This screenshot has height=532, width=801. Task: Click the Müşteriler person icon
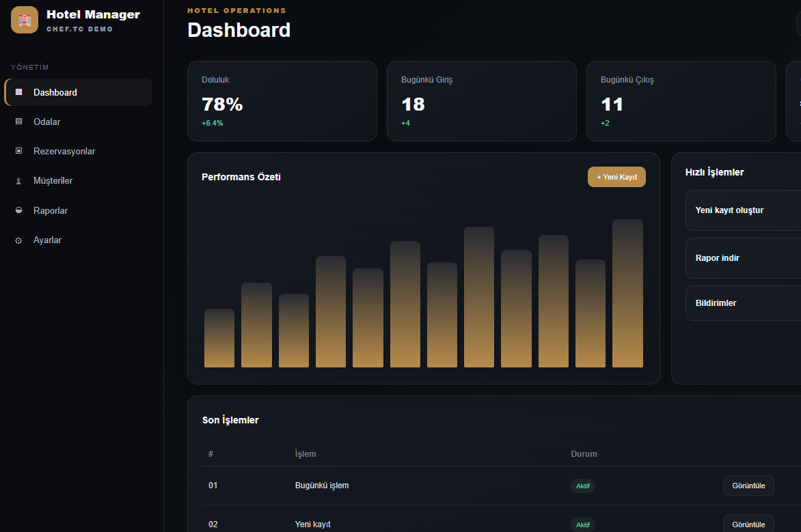tap(19, 181)
